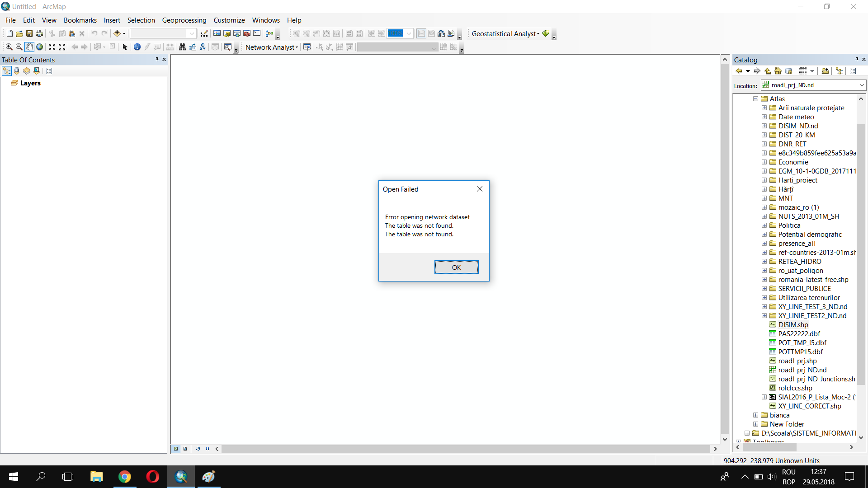Toggle List By Visibility view
This screenshot has width=868, height=488.
[x=27, y=71]
